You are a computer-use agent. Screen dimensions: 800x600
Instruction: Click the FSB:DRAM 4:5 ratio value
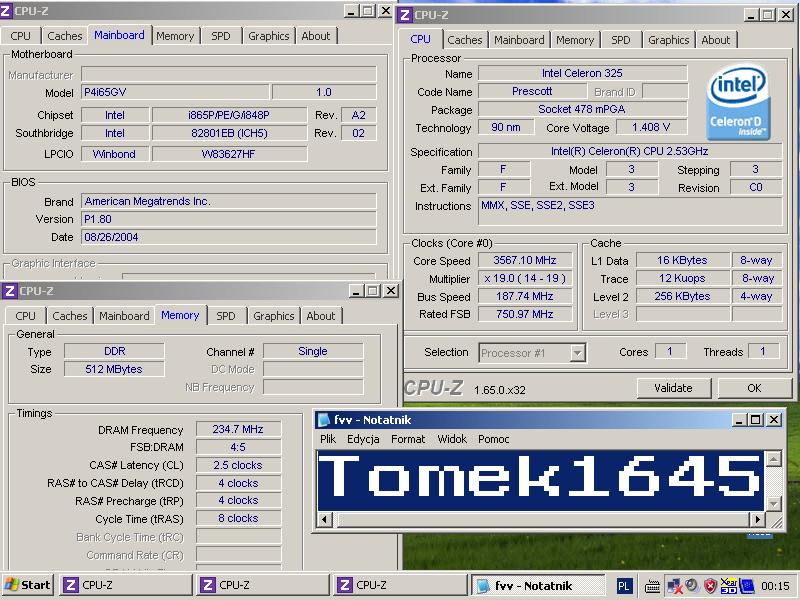pyautogui.click(x=238, y=447)
